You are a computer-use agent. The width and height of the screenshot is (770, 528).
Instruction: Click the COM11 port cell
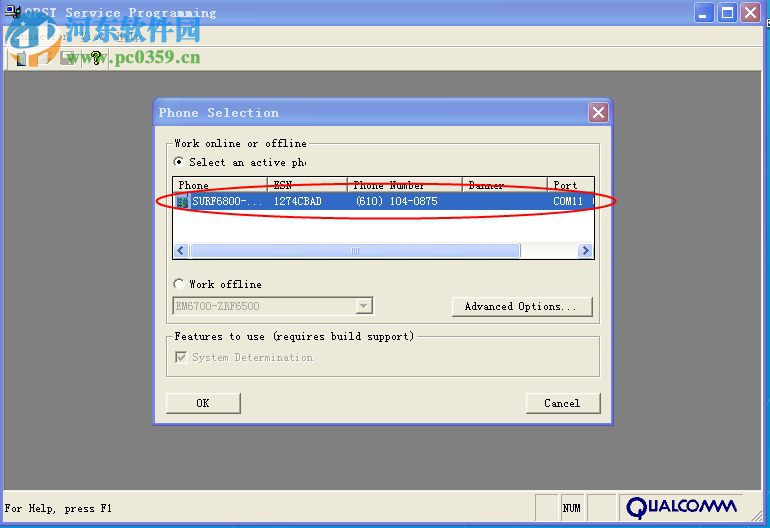click(568, 201)
